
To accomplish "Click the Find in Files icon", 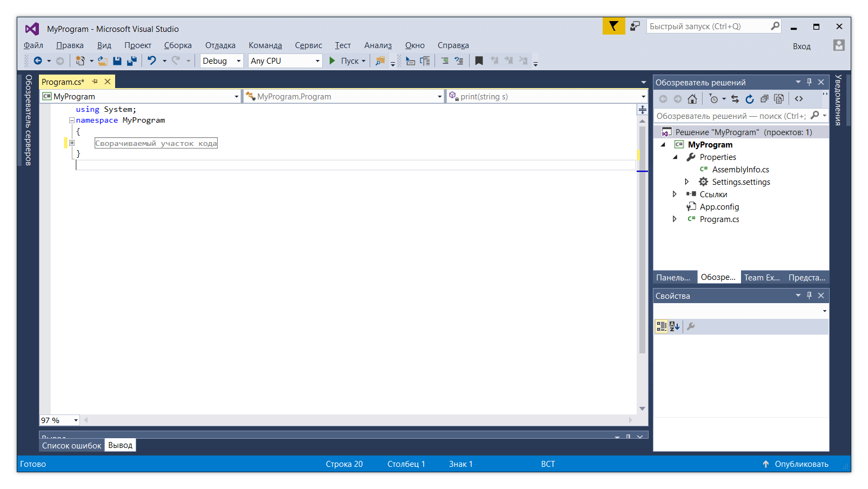I will [380, 61].
